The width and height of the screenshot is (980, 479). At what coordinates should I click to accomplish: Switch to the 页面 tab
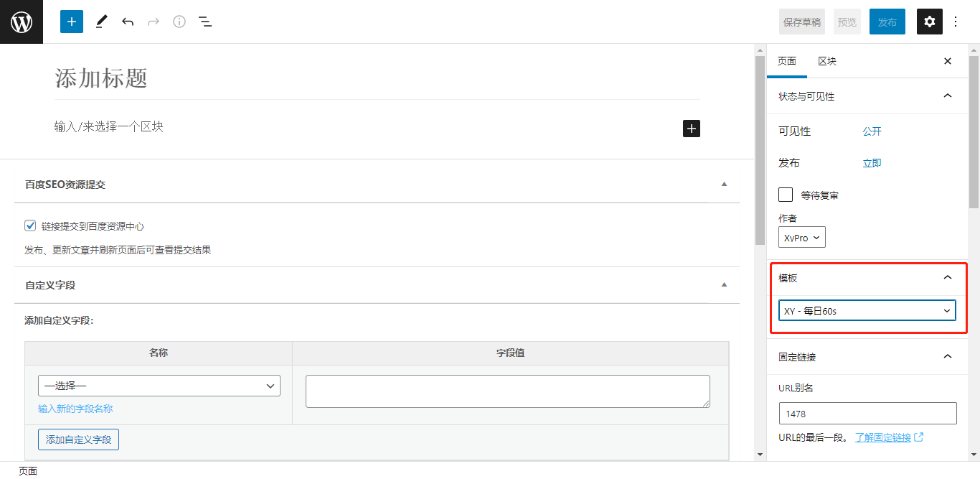(x=787, y=61)
